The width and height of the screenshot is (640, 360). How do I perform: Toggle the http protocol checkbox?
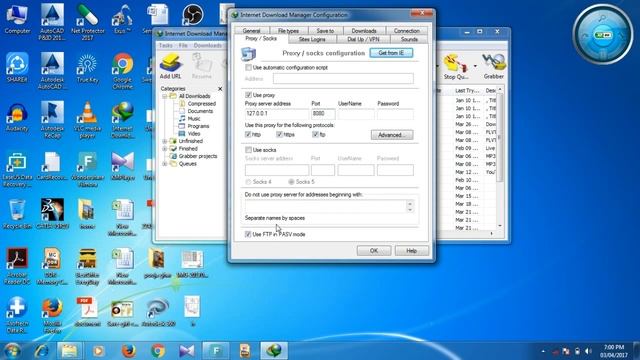point(248,134)
